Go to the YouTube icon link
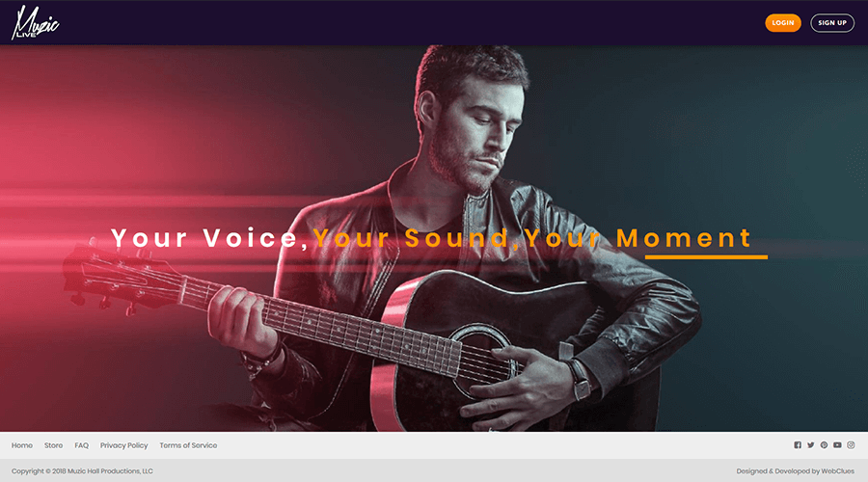 tap(837, 445)
